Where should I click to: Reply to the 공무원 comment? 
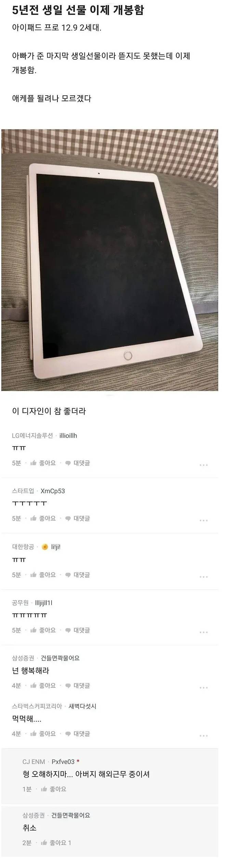point(78,630)
